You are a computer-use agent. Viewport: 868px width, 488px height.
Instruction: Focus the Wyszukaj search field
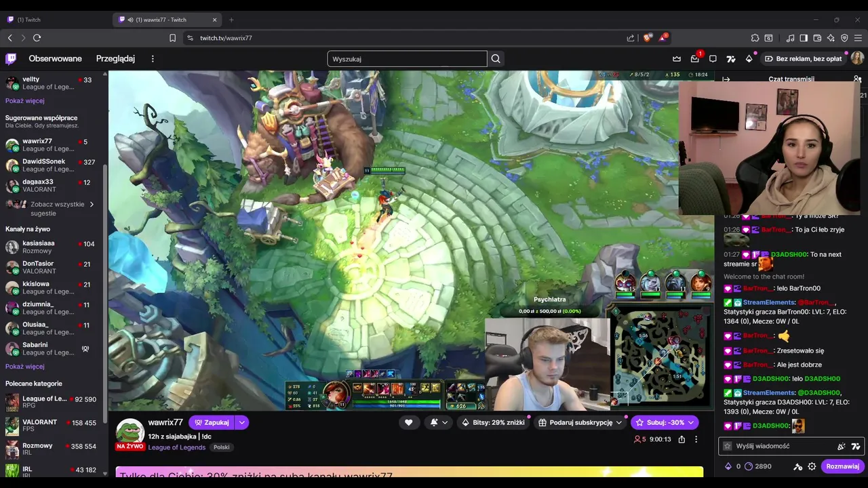[x=407, y=59]
